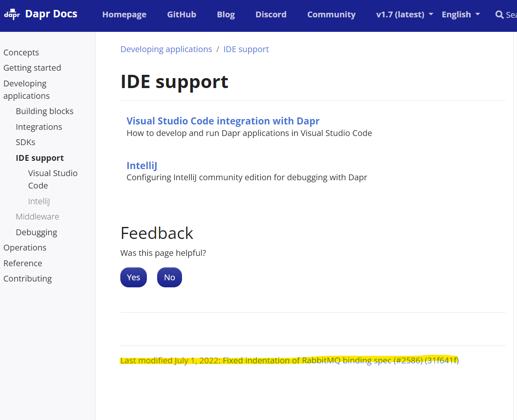Open Building blocks sidebar entry
The image size is (517, 420).
pyautogui.click(x=45, y=111)
